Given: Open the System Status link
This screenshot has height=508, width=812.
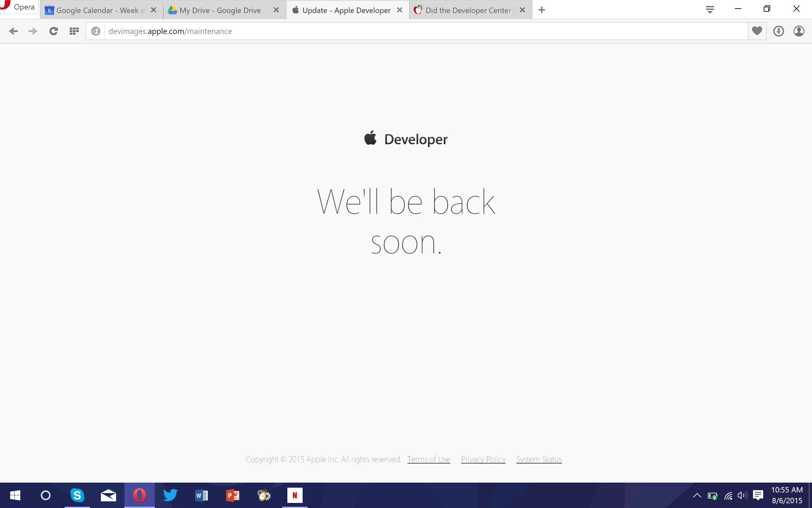Looking at the screenshot, I should (539, 459).
